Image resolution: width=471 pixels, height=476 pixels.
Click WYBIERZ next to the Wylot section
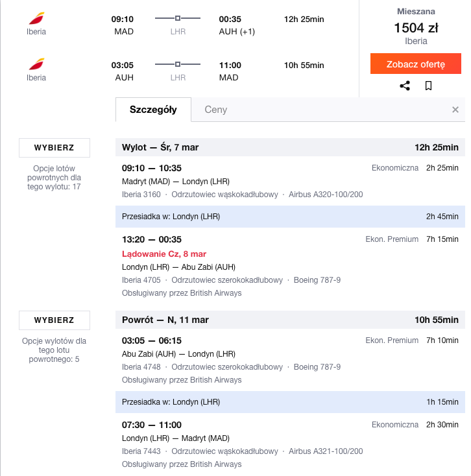click(x=54, y=148)
